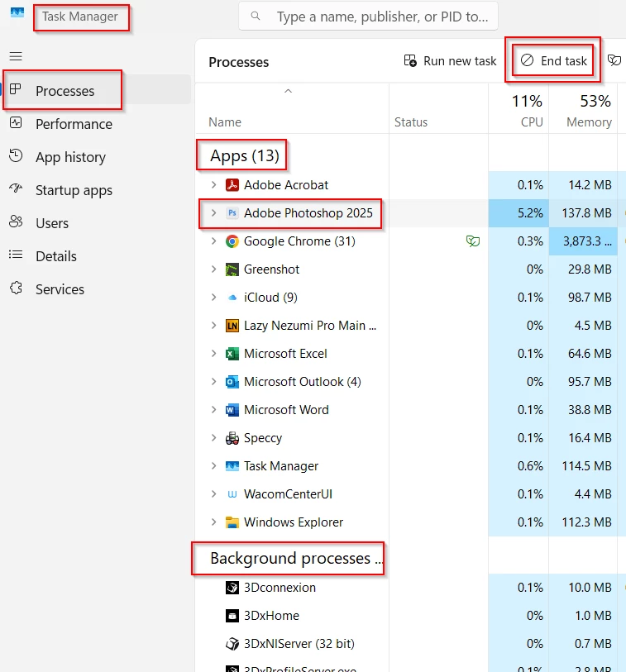Sort by CPU column header

pyautogui.click(x=518, y=110)
